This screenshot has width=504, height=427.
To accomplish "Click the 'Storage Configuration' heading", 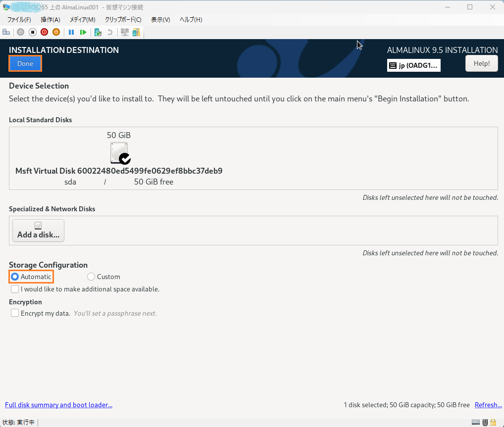I will point(48,265).
